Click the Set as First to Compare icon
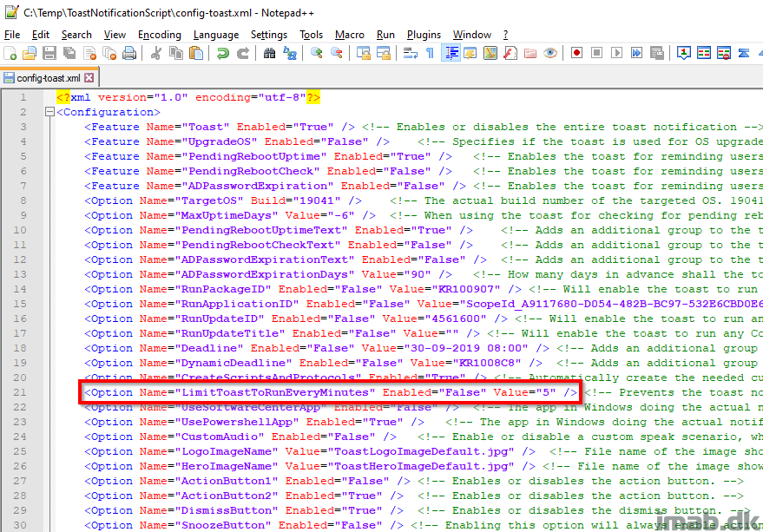The height and width of the screenshot is (532, 763). (x=684, y=53)
